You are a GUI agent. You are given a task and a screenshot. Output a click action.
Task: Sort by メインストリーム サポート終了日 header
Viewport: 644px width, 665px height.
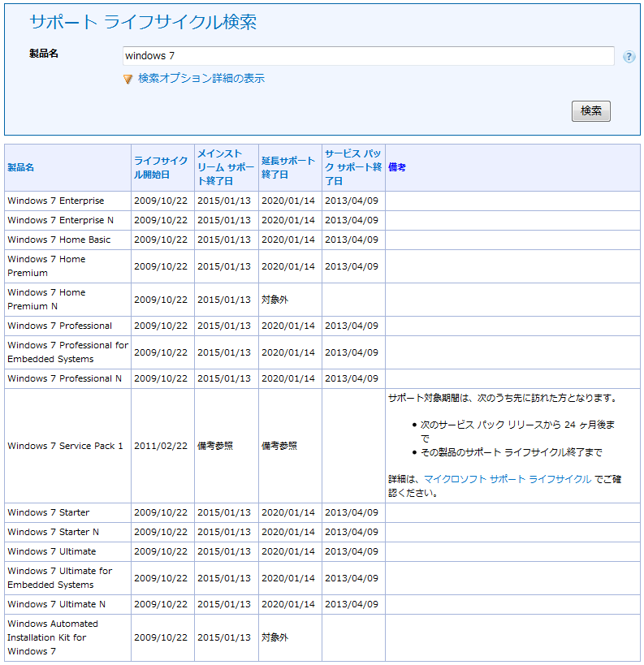tap(226, 167)
